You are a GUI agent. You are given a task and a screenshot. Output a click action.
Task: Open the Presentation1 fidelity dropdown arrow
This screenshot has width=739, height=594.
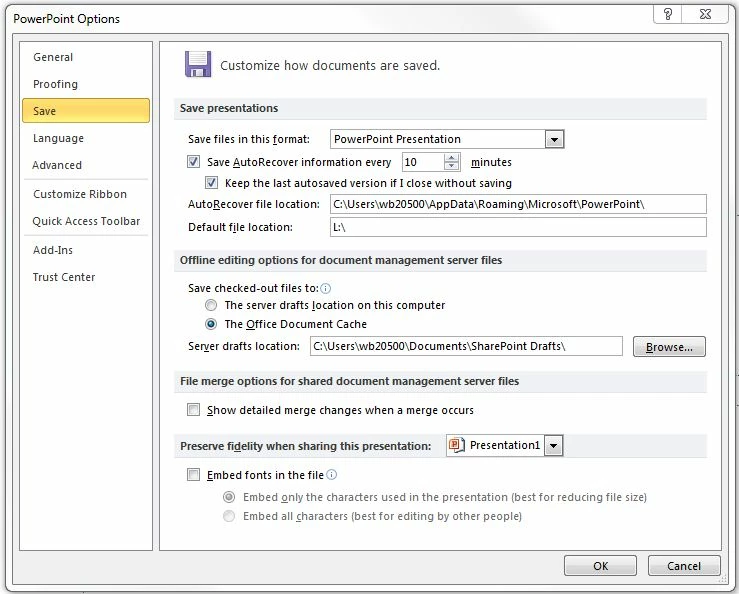point(553,446)
